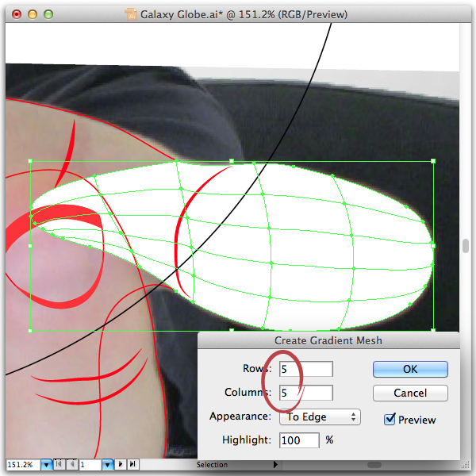Click the top-right bounding box handle
Image resolution: width=476 pixels, height=476 pixels.
(x=433, y=161)
